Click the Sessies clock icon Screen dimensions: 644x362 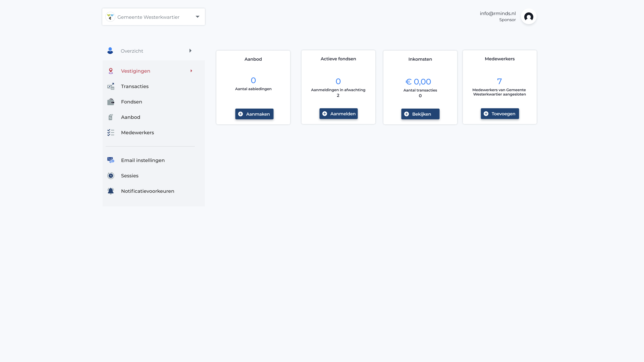(111, 176)
